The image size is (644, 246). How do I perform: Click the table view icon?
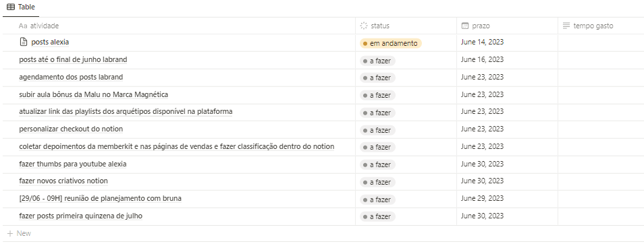point(11,7)
